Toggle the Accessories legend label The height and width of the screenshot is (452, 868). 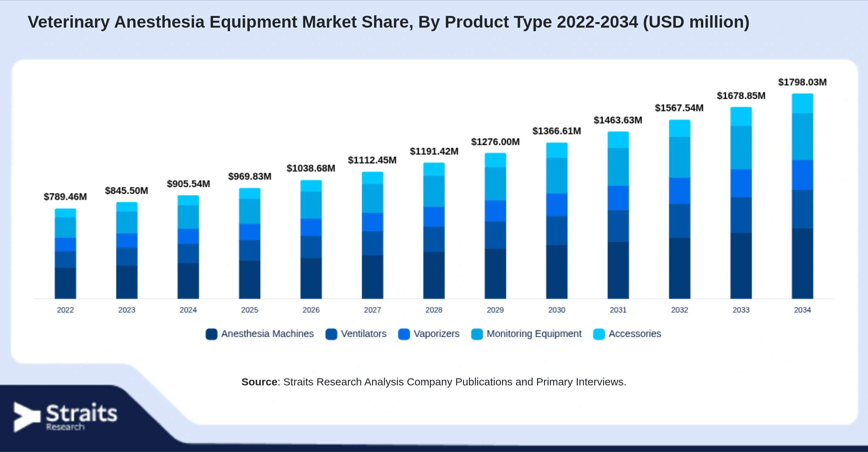click(x=635, y=334)
